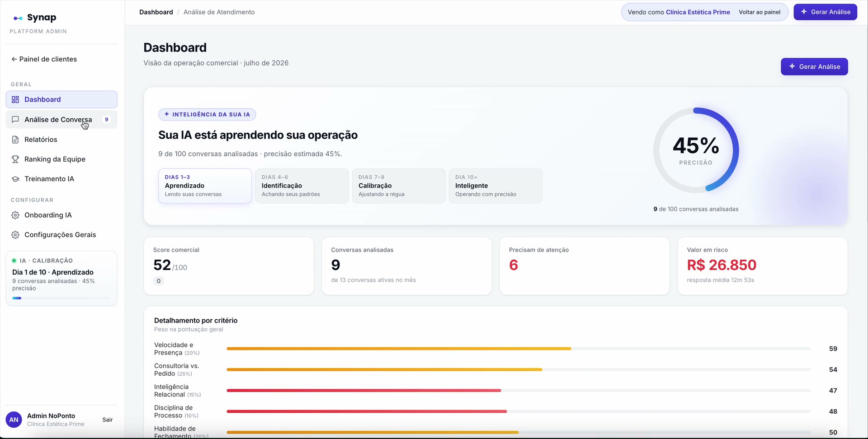Click the Relatórios document icon
868x439 pixels.
click(x=15, y=140)
